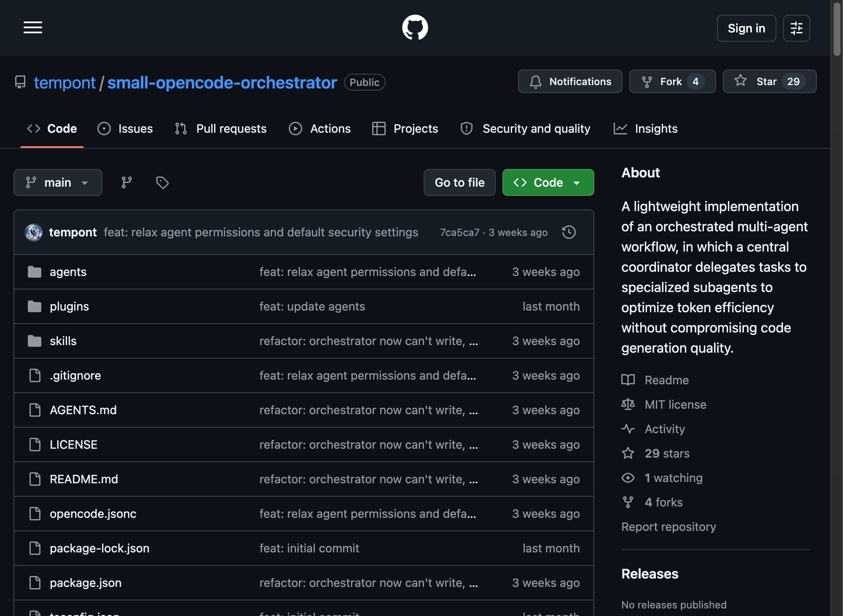This screenshot has width=843, height=616.
Task: Open the tags icon
Action: tap(162, 182)
